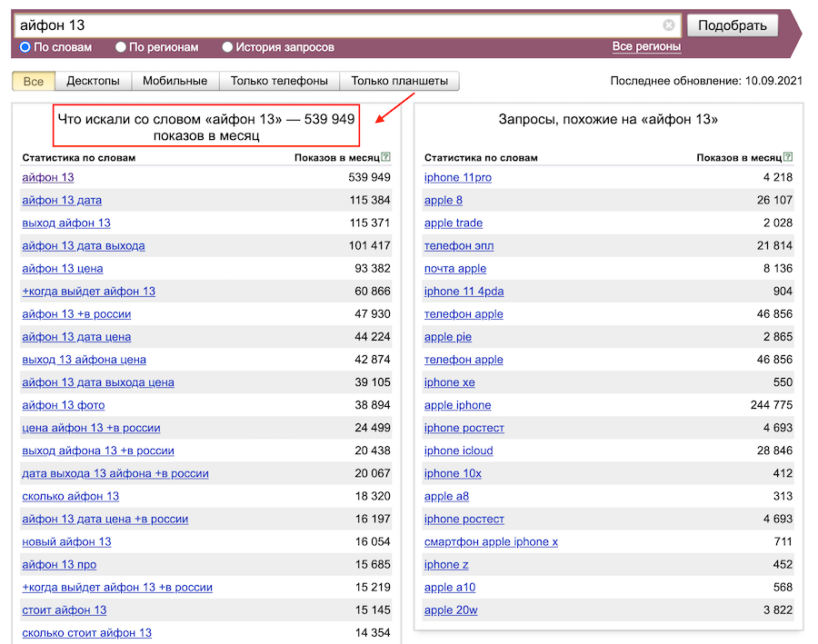Open the apple iphone similar query link

[457, 405]
